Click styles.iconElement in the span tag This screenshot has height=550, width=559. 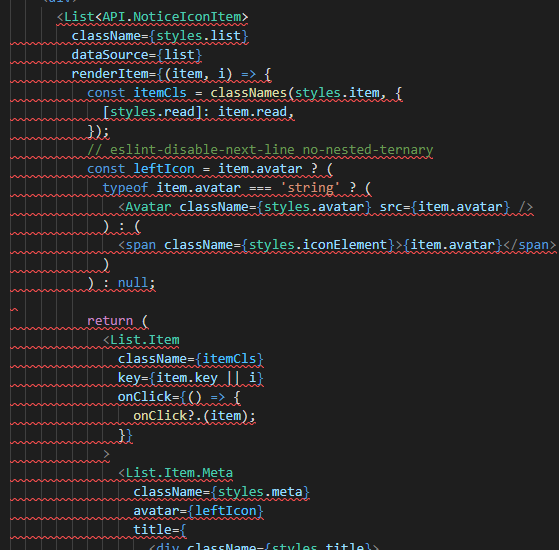318,245
